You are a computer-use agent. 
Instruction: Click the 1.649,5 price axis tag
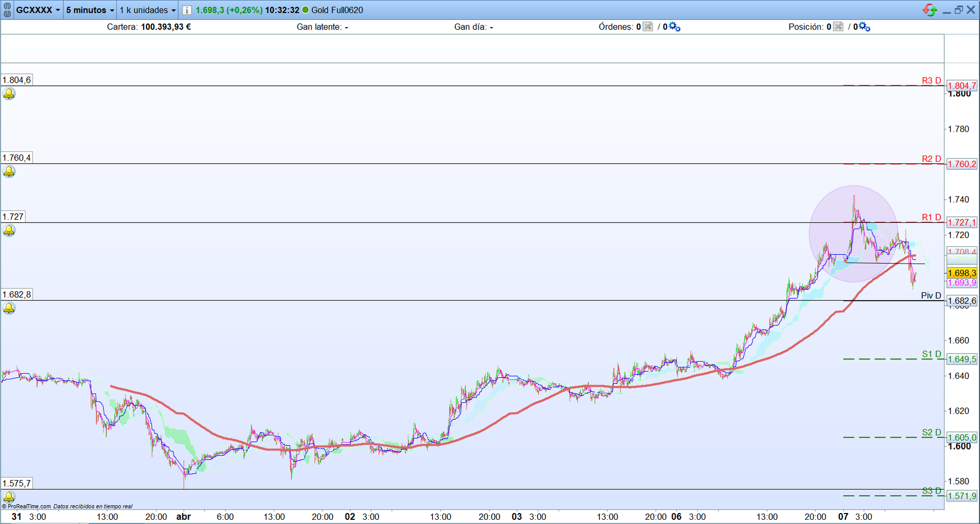coord(962,359)
